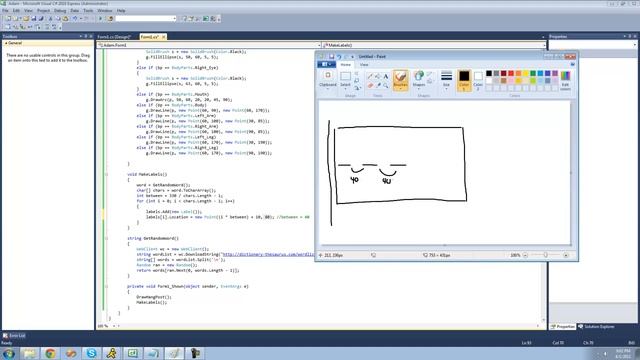Click Undo in Paint quick access toolbar
This screenshot has width=640, height=360.
[x=339, y=56]
